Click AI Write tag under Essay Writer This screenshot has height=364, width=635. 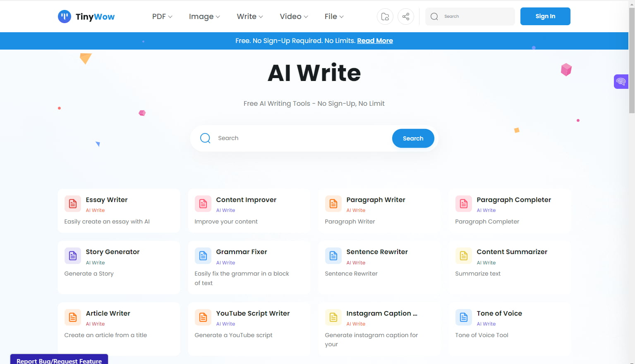coord(95,210)
